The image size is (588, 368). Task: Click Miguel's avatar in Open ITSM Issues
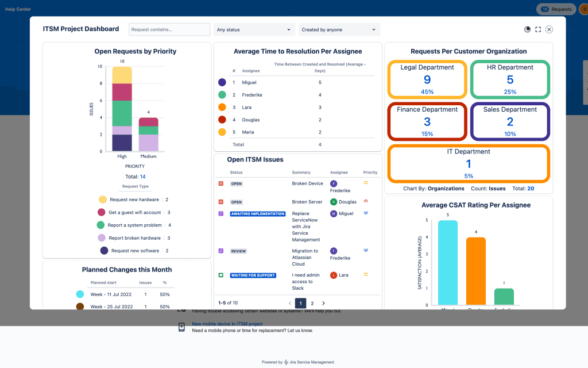[x=334, y=213]
